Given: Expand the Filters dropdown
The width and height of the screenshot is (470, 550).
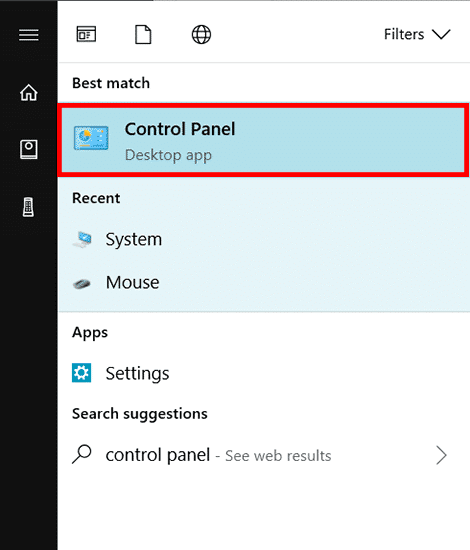Looking at the screenshot, I should (417, 34).
